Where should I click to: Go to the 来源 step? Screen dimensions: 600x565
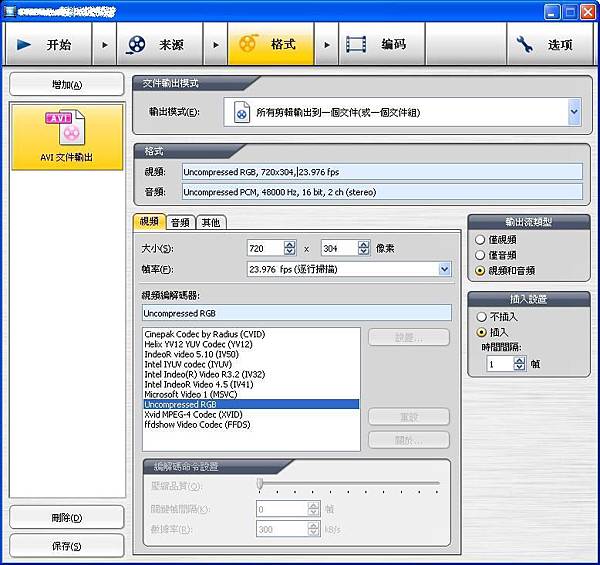(160, 44)
